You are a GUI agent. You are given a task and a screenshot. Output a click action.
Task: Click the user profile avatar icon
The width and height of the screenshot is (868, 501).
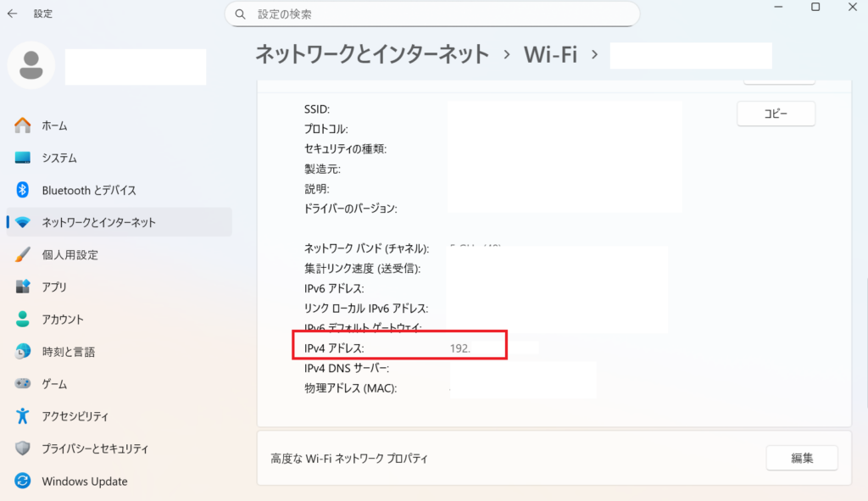[x=31, y=66]
